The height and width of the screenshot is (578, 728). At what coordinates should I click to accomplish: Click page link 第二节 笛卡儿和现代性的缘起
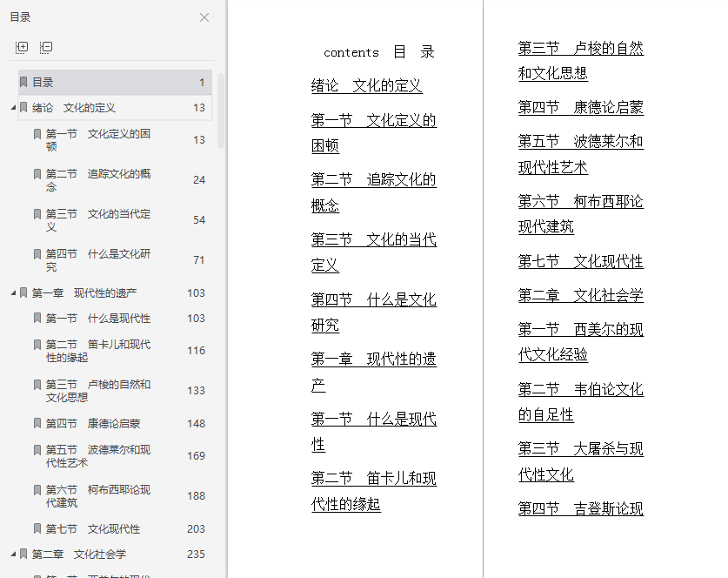[374, 492]
